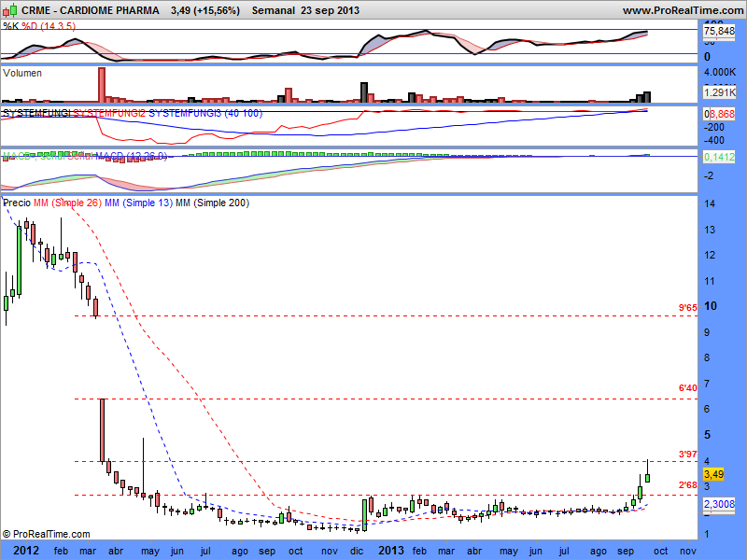Click the 'Volumen' panel label
Viewport: 747px width, 560px height.
pyautogui.click(x=22, y=73)
